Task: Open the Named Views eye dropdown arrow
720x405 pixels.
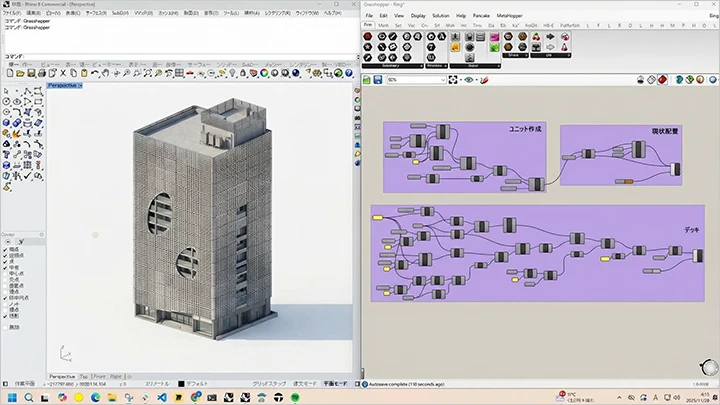Action: (476, 80)
